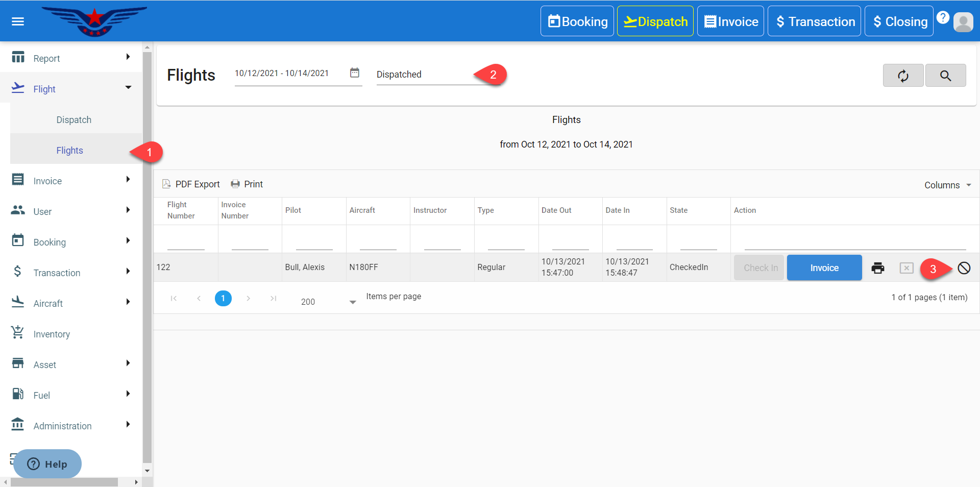The image size is (980, 487).
Task: Click the blue Invoice button for flight 122
Action: pyautogui.click(x=824, y=268)
